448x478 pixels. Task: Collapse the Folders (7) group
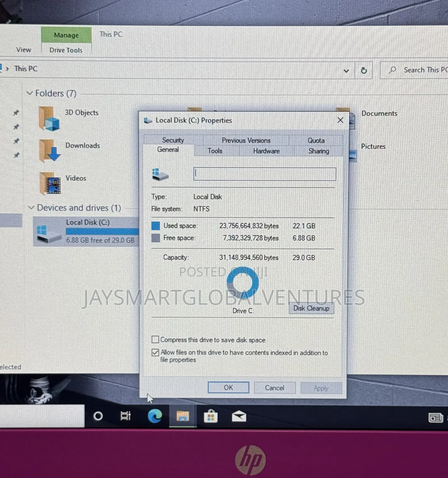point(30,93)
